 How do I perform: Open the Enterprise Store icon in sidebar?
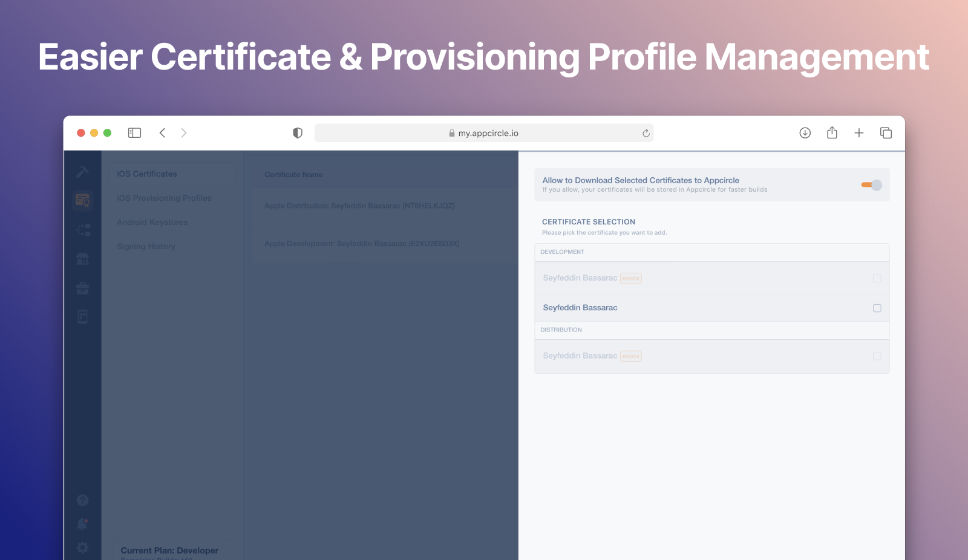coord(83,259)
